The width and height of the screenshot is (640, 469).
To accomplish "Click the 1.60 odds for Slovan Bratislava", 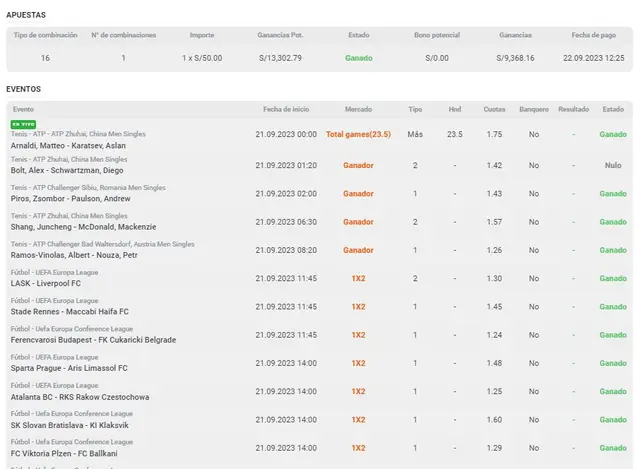I will tap(493, 419).
